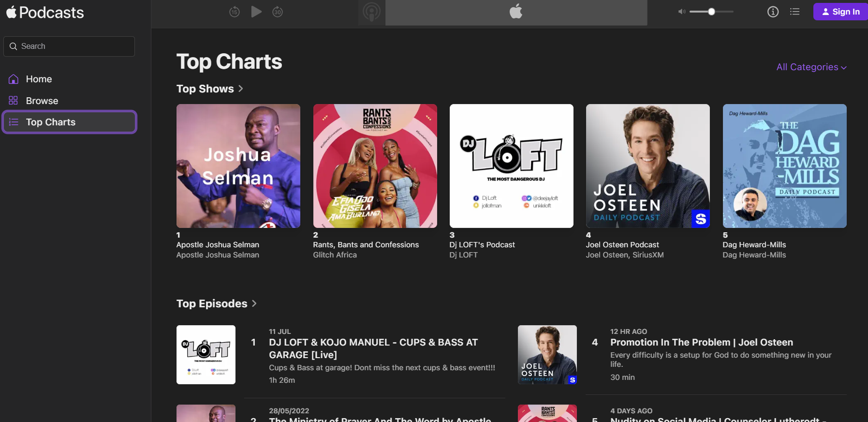Screen dimensions: 868x422
Task: Open the Promotion In The Problem episode link
Action: (x=701, y=342)
